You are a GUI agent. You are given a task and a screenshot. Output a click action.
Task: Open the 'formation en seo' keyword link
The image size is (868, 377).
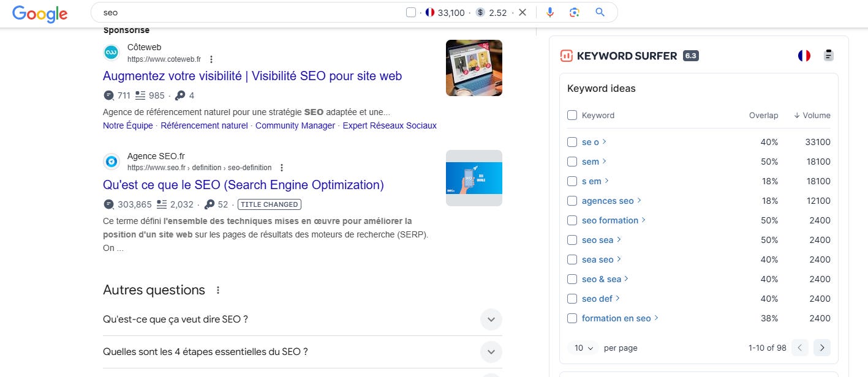[616, 318]
